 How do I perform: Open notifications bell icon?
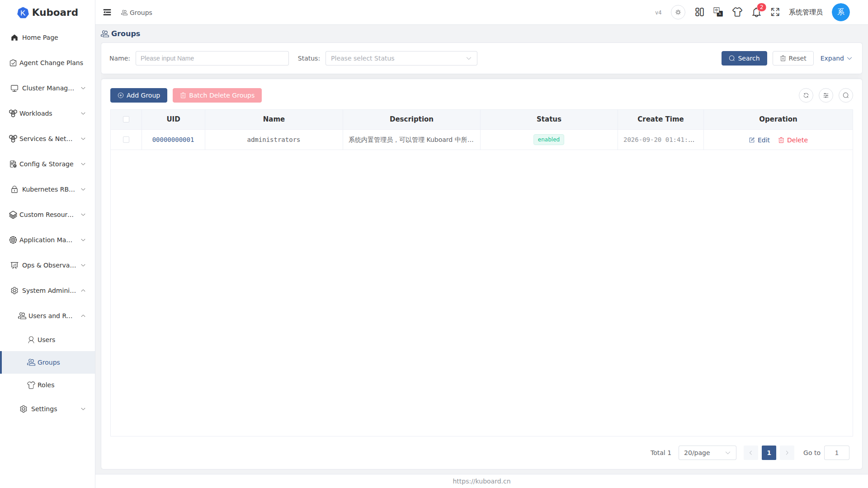756,12
